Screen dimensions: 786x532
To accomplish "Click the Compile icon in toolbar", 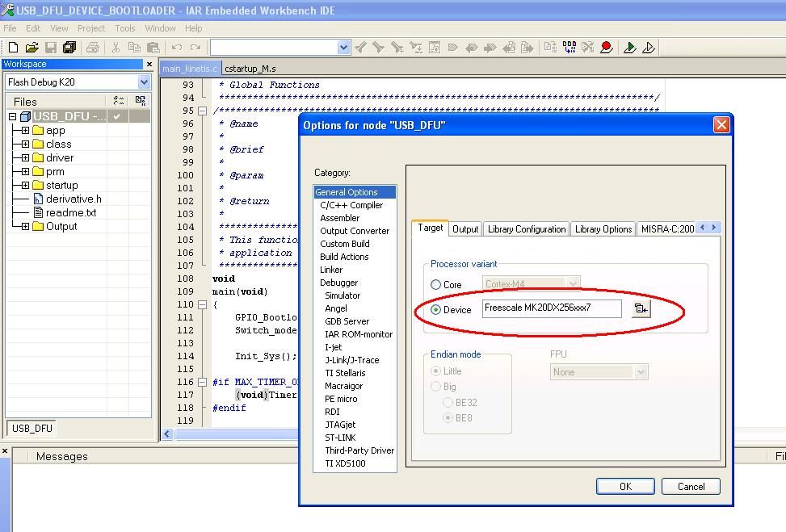I will point(550,48).
